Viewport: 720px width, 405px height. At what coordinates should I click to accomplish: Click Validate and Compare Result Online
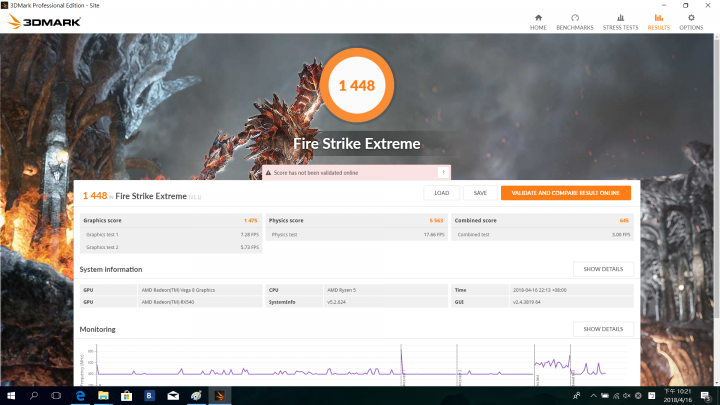(566, 193)
